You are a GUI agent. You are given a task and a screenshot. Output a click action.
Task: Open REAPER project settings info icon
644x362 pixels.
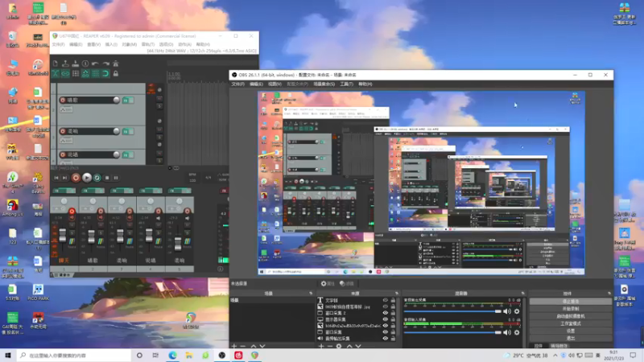(x=85, y=64)
